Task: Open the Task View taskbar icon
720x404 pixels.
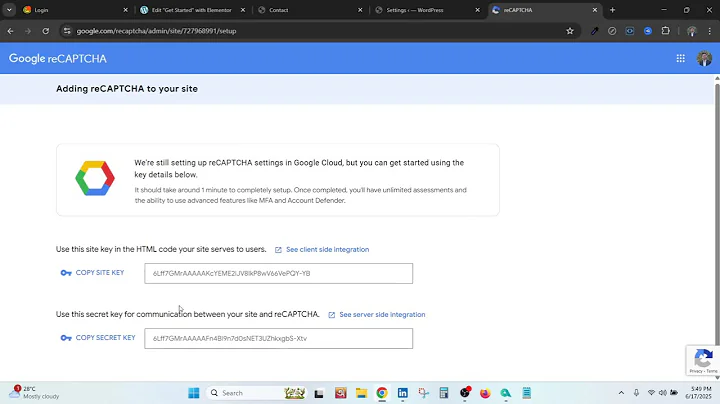Action: (x=319, y=393)
